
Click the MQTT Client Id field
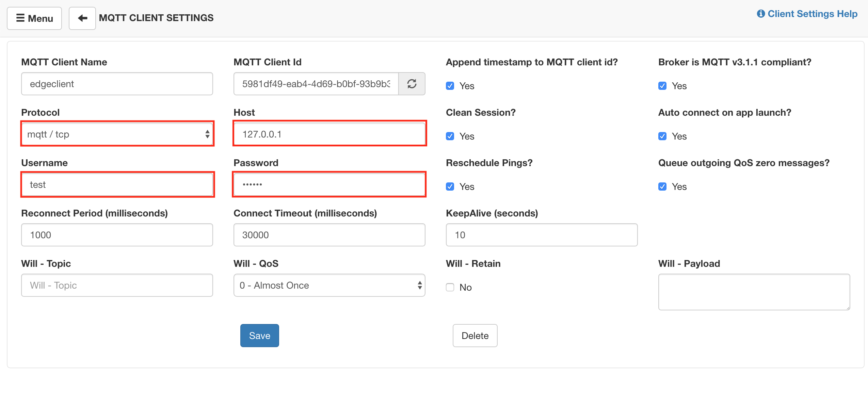316,84
